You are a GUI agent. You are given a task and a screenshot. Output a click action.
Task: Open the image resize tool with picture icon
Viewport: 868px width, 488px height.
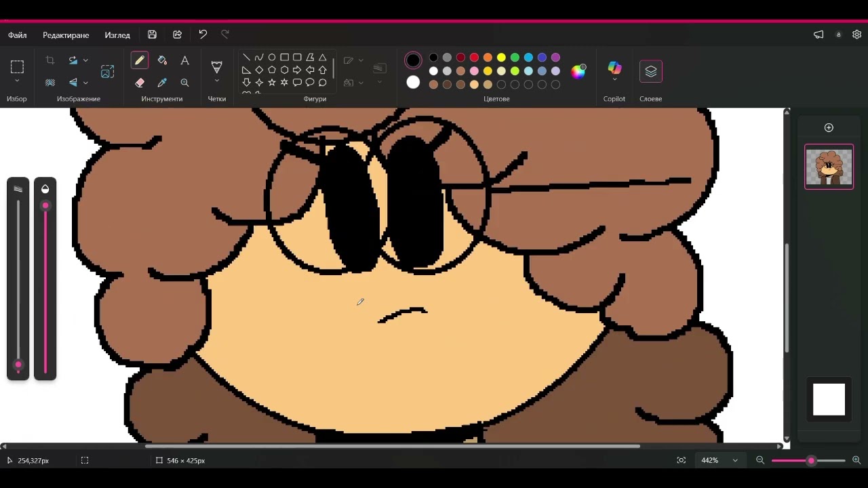(107, 71)
